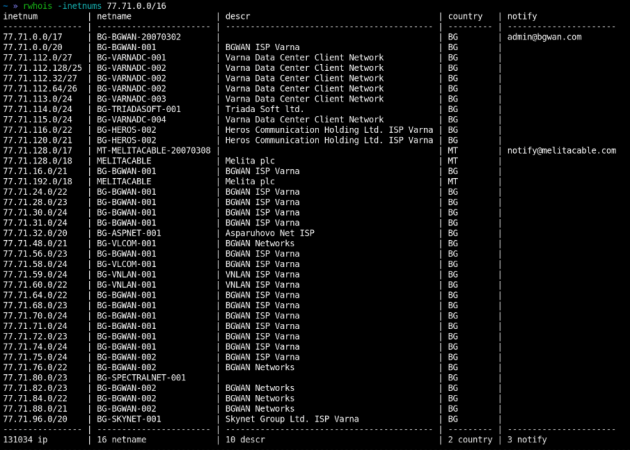Select the country column header
630x450 pixels.
464,16
